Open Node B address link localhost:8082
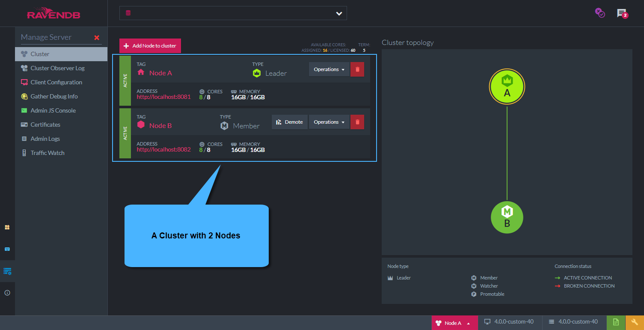644x330 pixels. (x=163, y=150)
